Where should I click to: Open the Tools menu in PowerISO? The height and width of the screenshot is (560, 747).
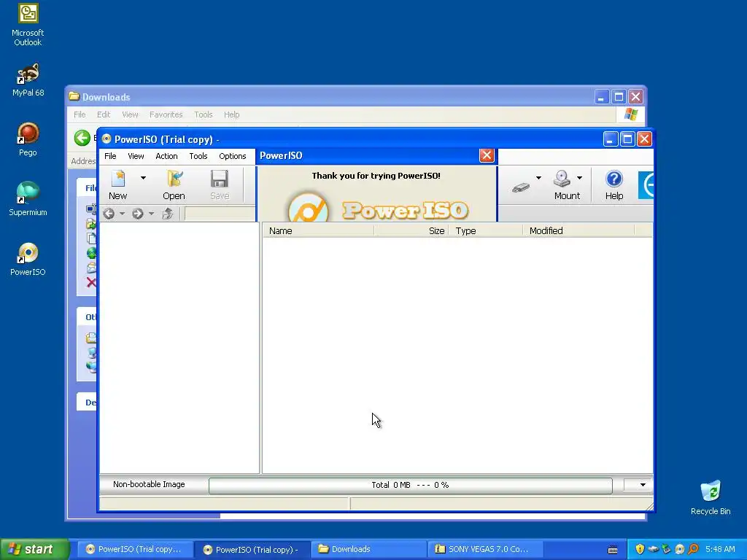pyautogui.click(x=198, y=156)
